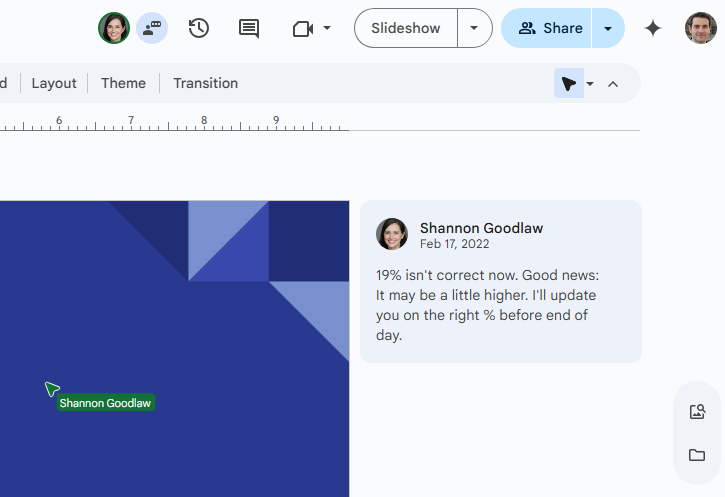Open version history clock icon
The image size is (725, 497).
tap(199, 28)
